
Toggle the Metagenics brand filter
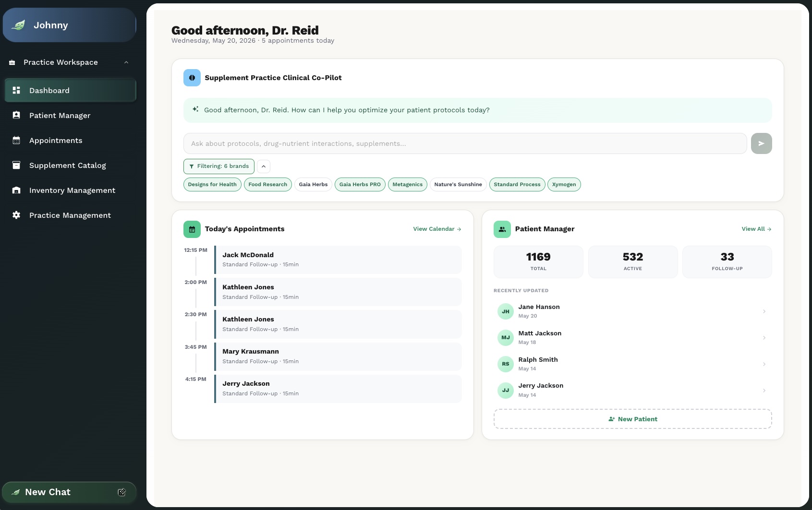pos(408,185)
